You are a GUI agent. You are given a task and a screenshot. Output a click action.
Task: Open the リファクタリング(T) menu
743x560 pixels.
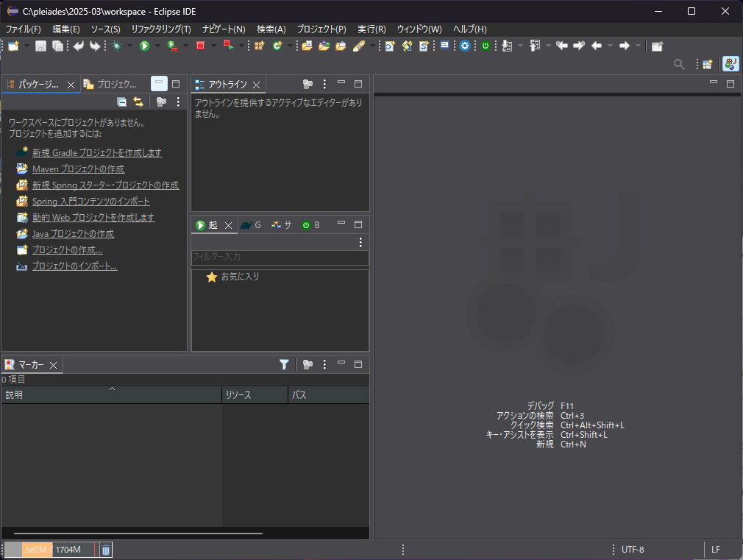(161, 29)
